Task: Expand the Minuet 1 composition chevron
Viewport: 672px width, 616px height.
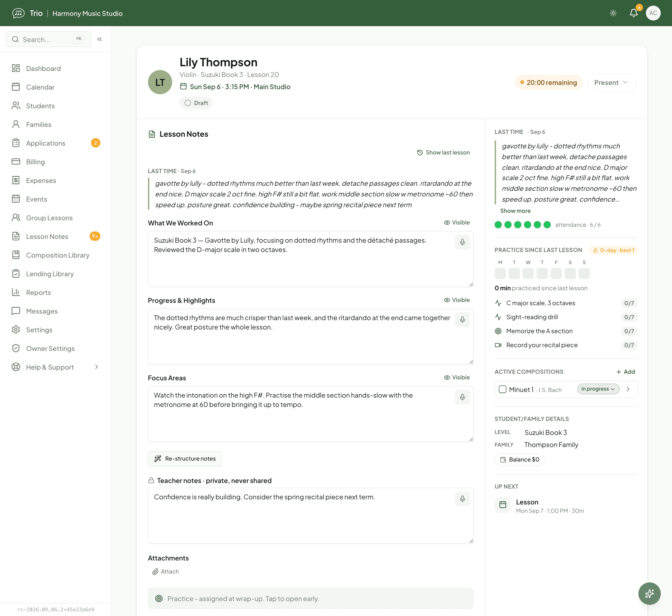Action: pos(628,389)
